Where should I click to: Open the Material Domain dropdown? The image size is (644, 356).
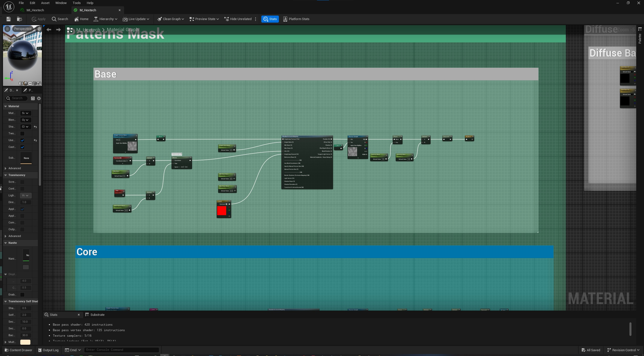[26, 113]
